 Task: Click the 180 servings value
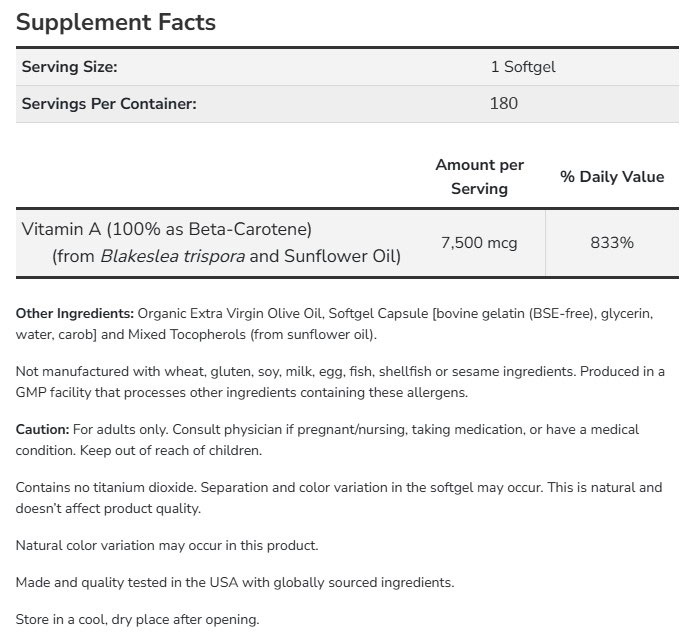coord(504,103)
